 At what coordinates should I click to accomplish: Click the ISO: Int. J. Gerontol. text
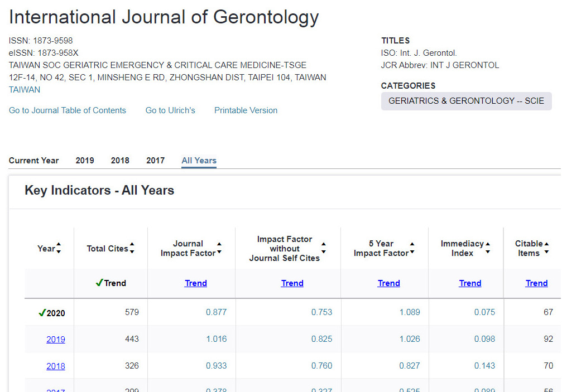[419, 53]
